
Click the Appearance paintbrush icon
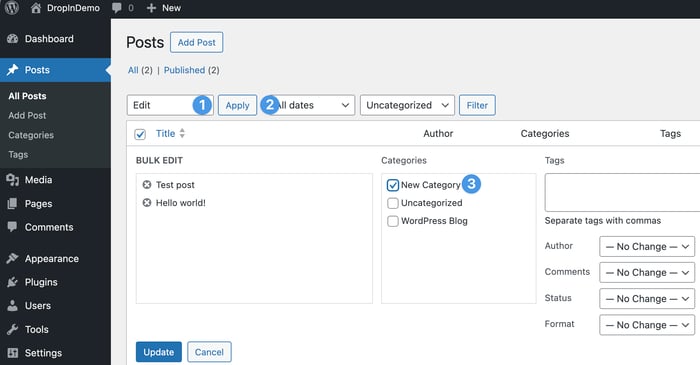12,258
